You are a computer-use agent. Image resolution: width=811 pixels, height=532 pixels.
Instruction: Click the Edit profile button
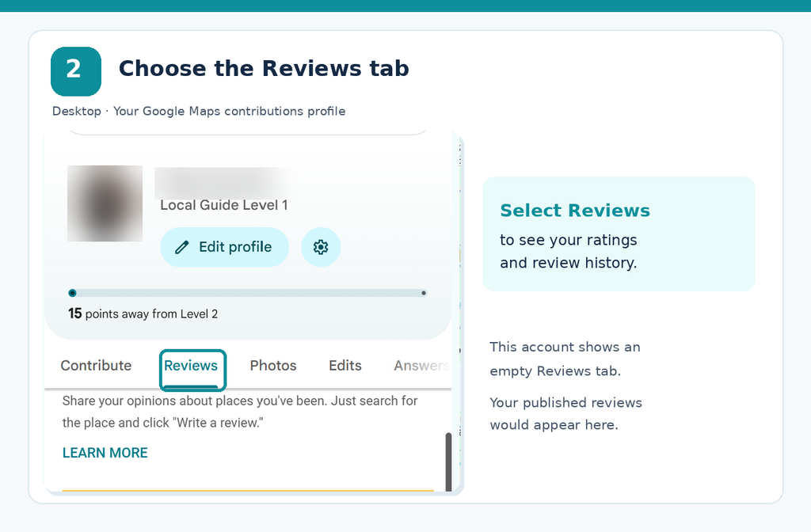point(224,247)
